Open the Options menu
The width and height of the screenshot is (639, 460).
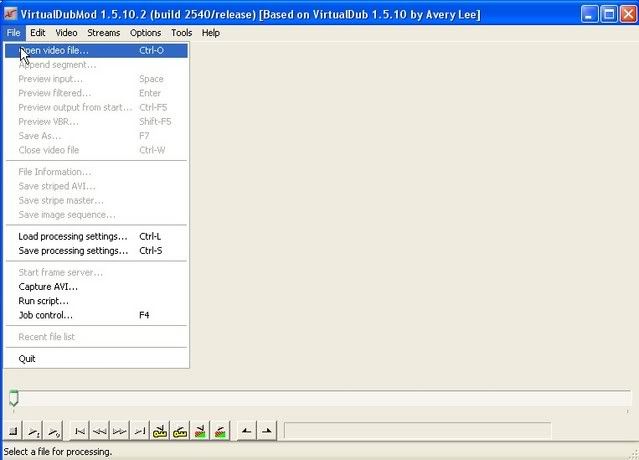click(x=145, y=33)
